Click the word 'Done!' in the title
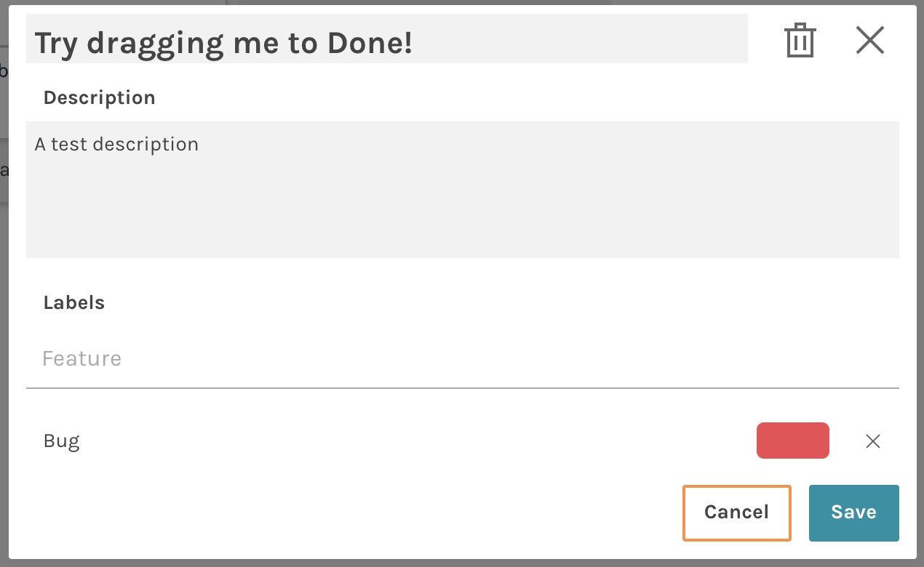The image size is (924, 567). [x=370, y=44]
